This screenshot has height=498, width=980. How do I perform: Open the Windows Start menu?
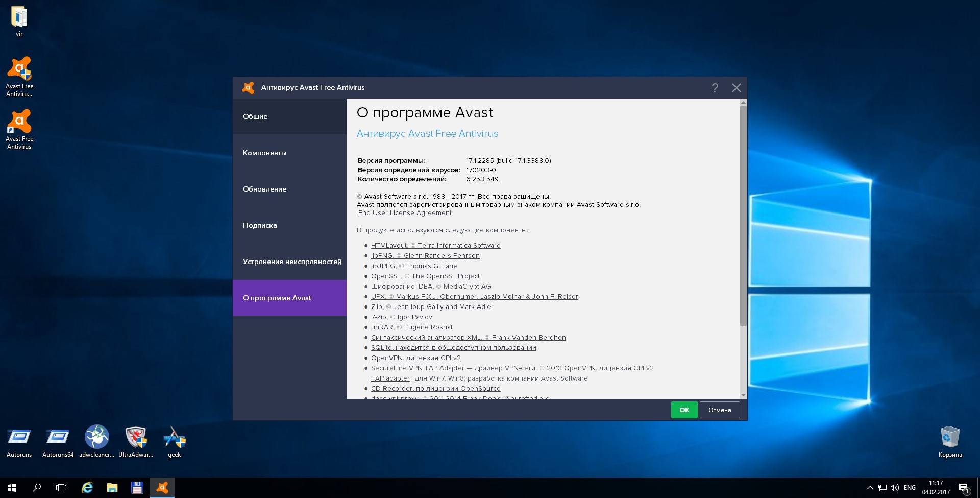click(x=12, y=488)
